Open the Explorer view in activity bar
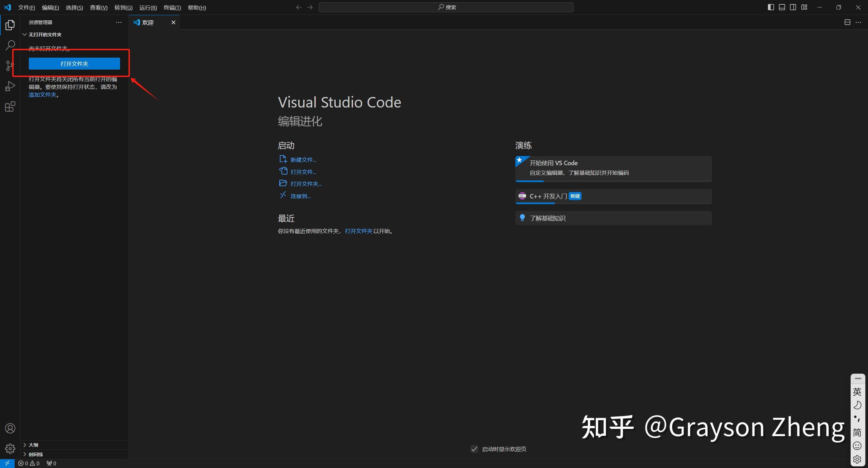Viewport: 868px width, 468px height. coord(10,25)
